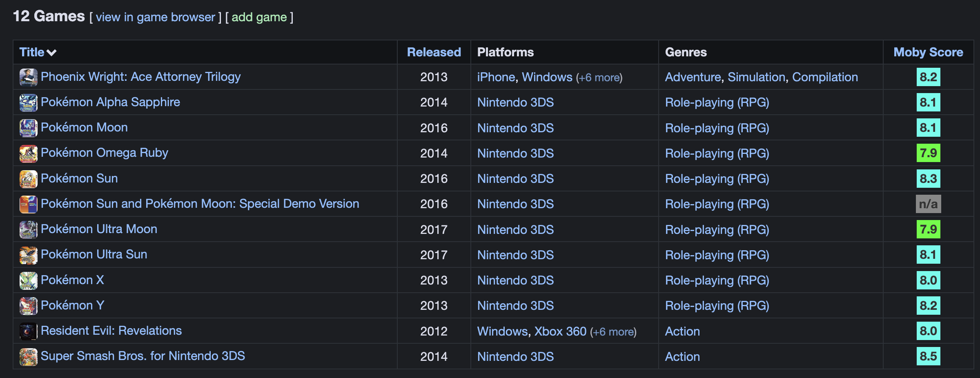The width and height of the screenshot is (980, 378).
Task: Click the 12 Games heading
Action: point(49,16)
